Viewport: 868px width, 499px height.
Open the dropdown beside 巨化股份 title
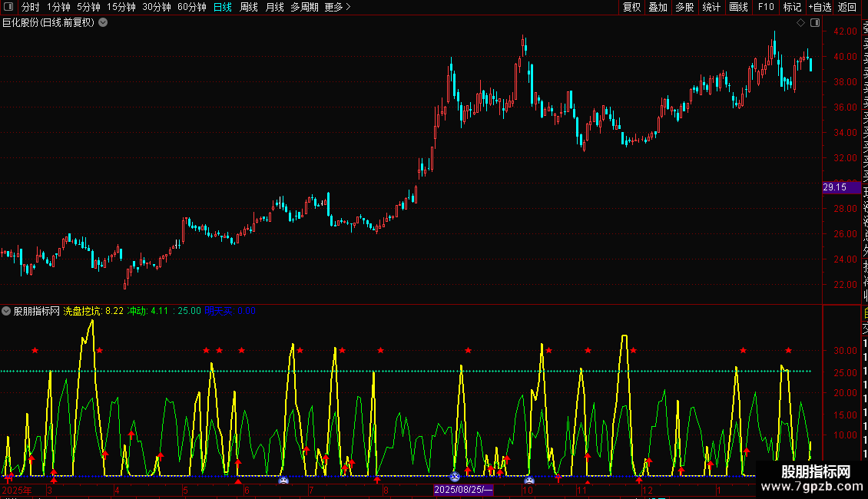pyautogui.click(x=103, y=23)
